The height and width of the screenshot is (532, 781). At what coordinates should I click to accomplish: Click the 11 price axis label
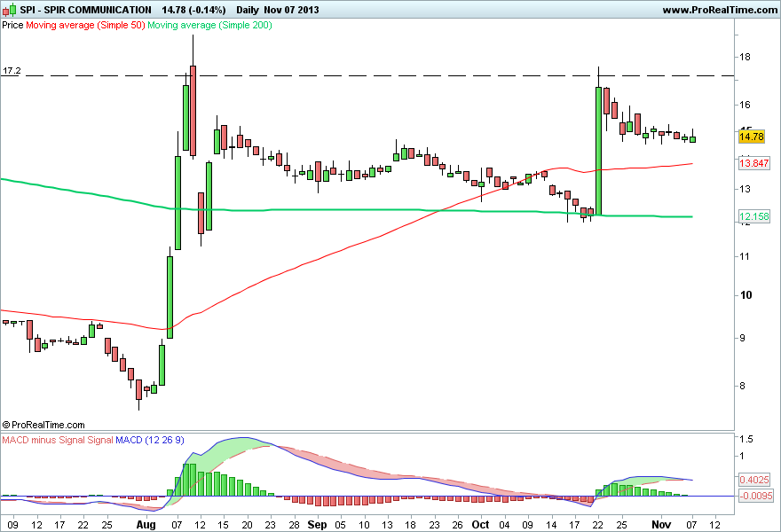coord(745,256)
